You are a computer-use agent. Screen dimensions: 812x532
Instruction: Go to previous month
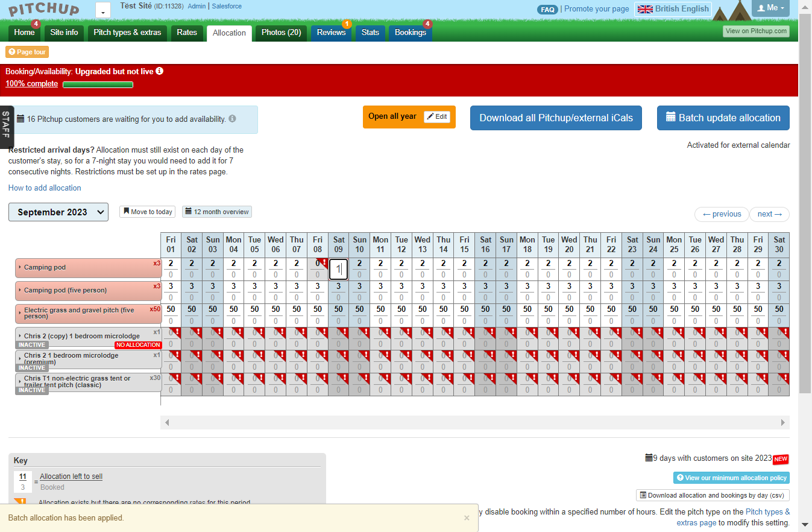(722, 214)
